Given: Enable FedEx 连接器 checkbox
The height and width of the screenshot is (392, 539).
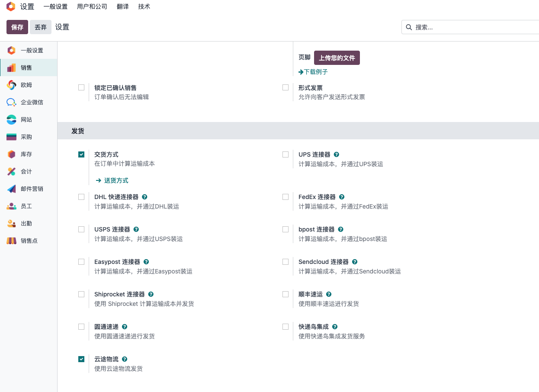Looking at the screenshot, I should (x=286, y=197).
